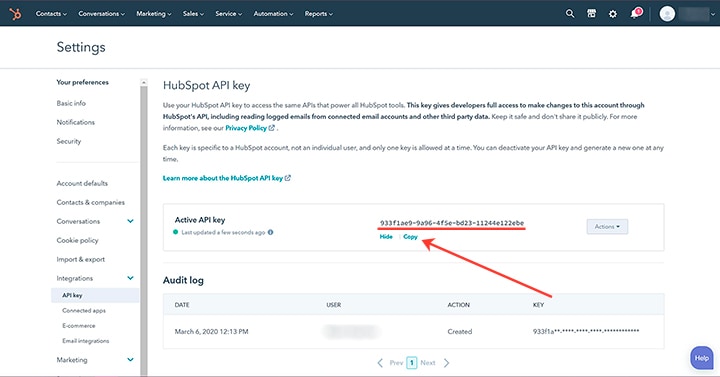
Task: Open the Marketplace storefront icon
Action: coord(591,14)
